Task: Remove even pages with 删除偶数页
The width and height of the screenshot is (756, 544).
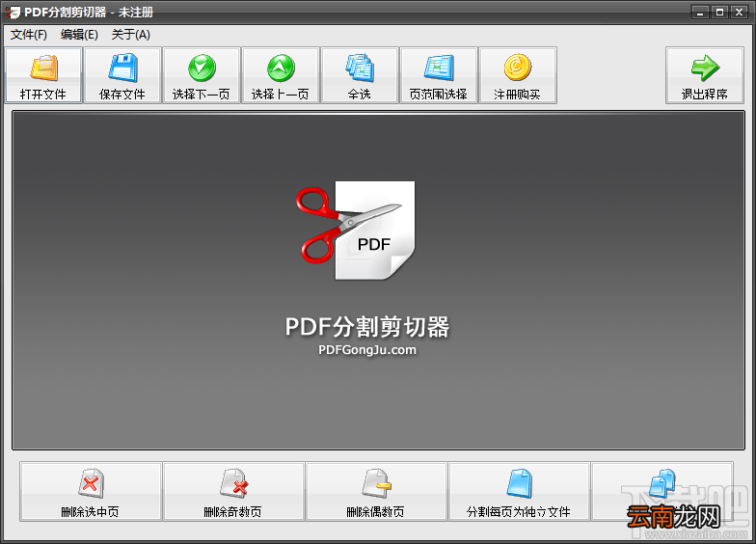Action: coord(376,492)
